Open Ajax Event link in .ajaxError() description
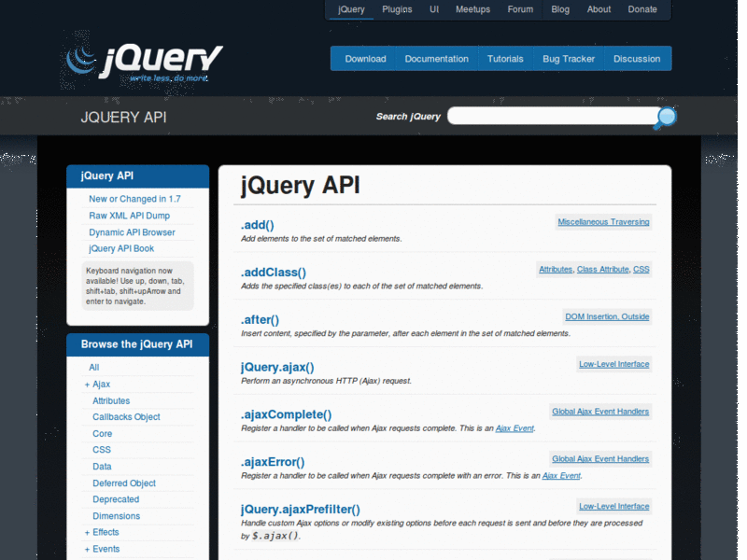This screenshot has width=747, height=560. tap(561, 476)
